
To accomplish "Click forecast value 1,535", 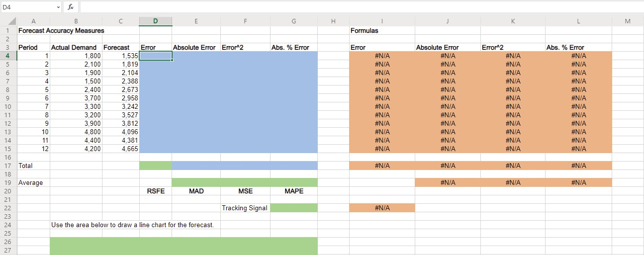I will click(x=120, y=56).
